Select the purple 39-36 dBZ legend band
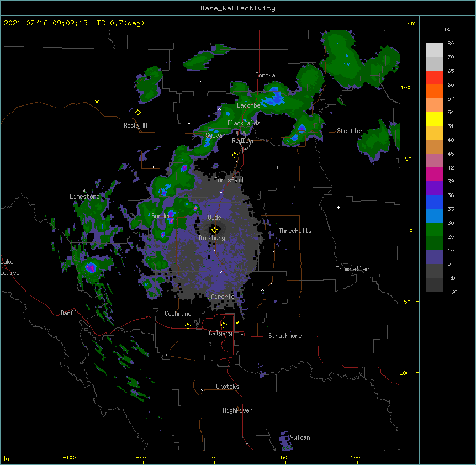This screenshot has height=465, width=476. [434, 188]
